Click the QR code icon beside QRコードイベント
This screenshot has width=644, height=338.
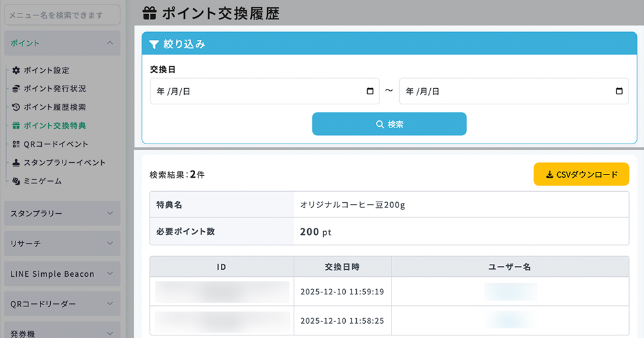click(x=16, y=144)
